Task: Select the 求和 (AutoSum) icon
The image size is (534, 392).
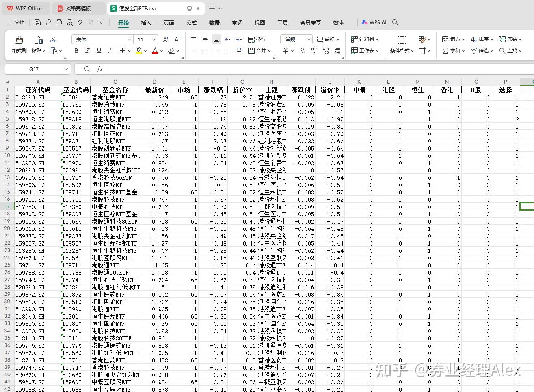Action: tap(445, 51)
